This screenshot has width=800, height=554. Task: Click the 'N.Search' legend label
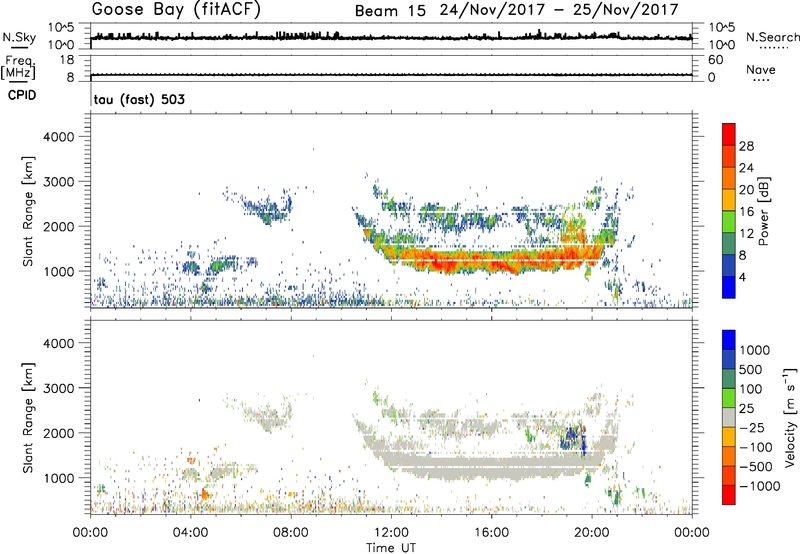772,37
